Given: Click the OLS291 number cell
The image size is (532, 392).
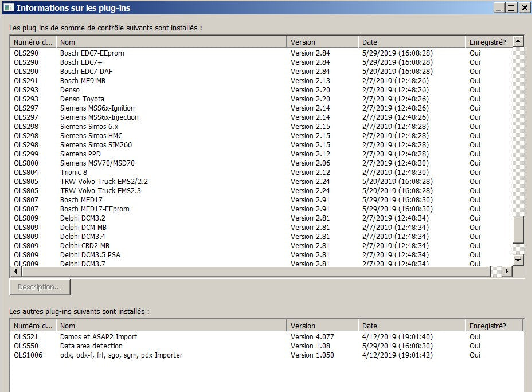Looking at the screenshot, I should point(26,81).
